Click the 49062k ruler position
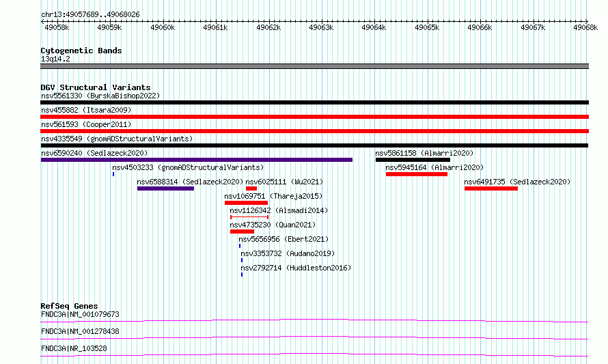608x364 pixels. (x=268, y=27)
